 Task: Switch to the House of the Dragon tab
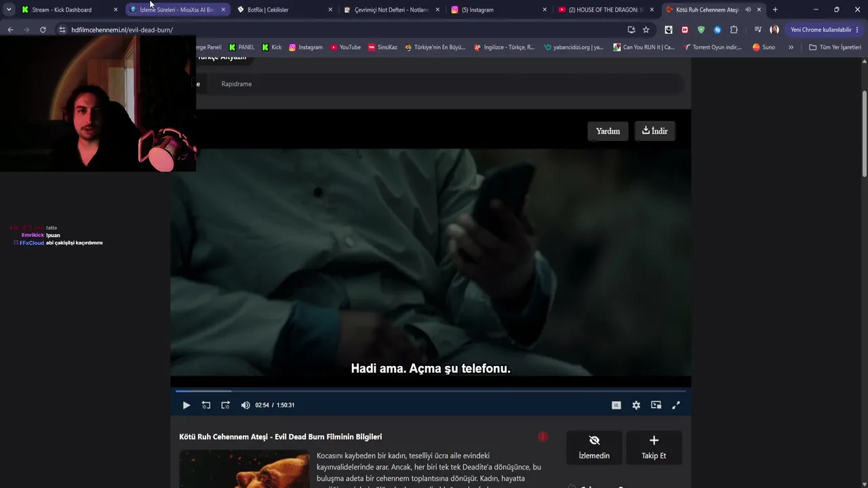[606, 10]
